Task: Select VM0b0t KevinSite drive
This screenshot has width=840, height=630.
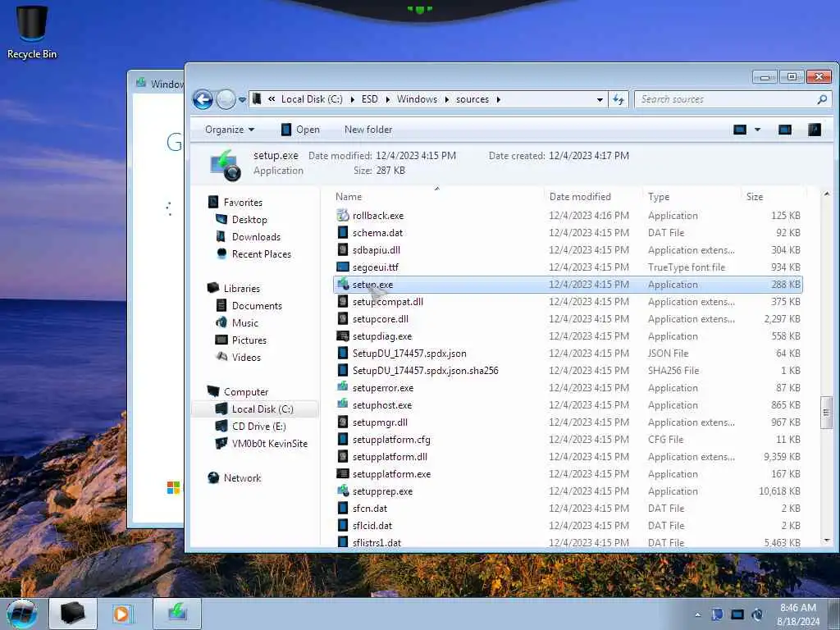Action: [x=269, y=444]
